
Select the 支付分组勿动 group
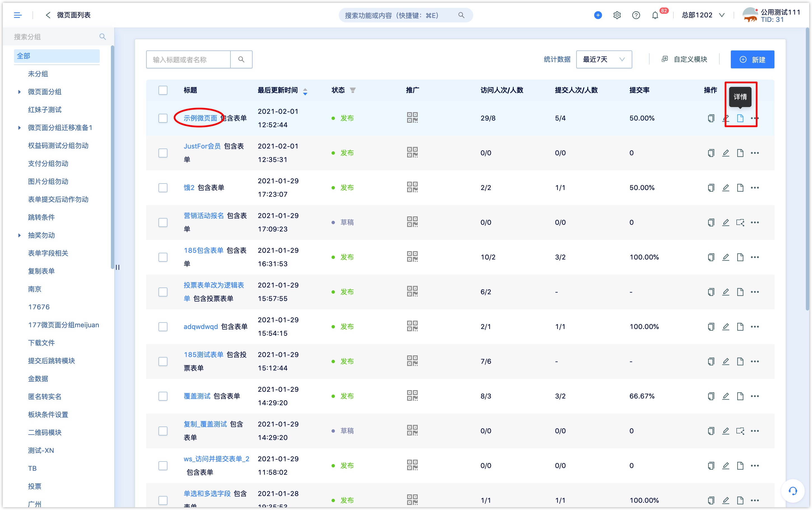pyautogui.click(x=48, y=164)
